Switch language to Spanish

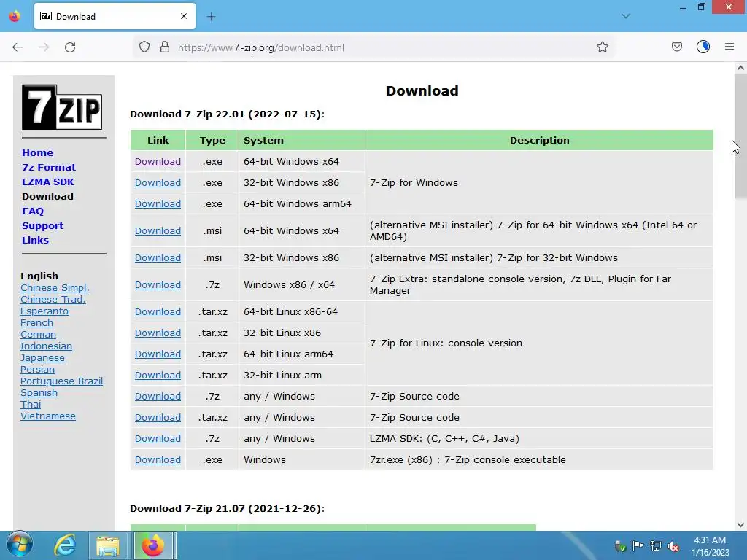point(39,392)
